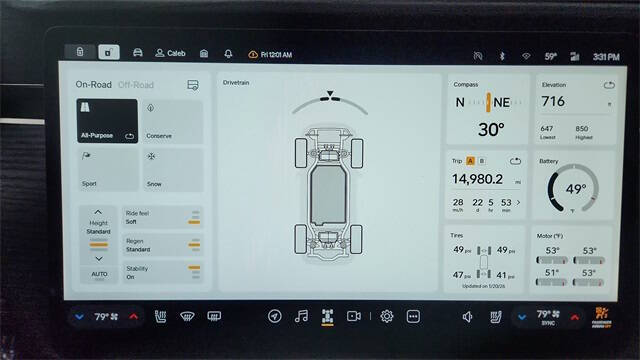The height and width of the screenshot is (360, 640).
Task: Open the Compass card showing 30°
Action: (x=488, y=109)
